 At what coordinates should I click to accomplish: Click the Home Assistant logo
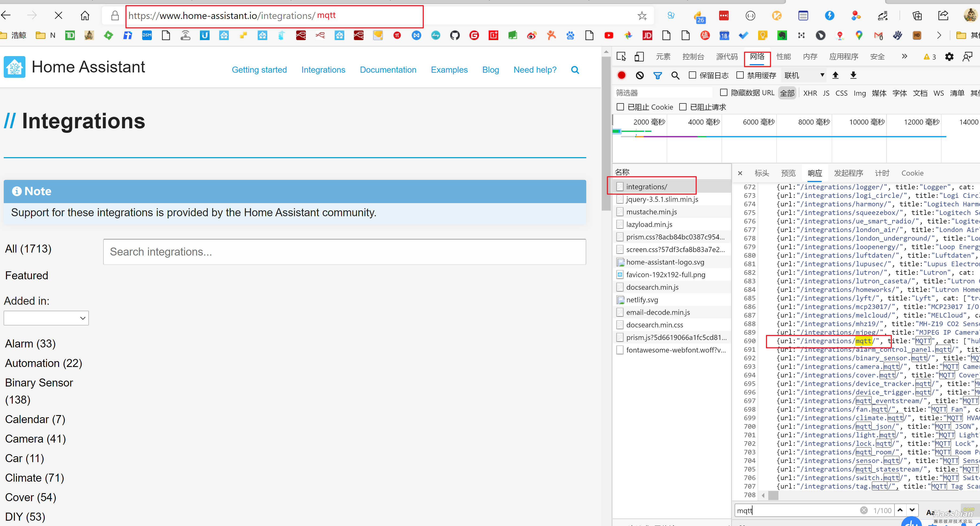coord(14,67)
